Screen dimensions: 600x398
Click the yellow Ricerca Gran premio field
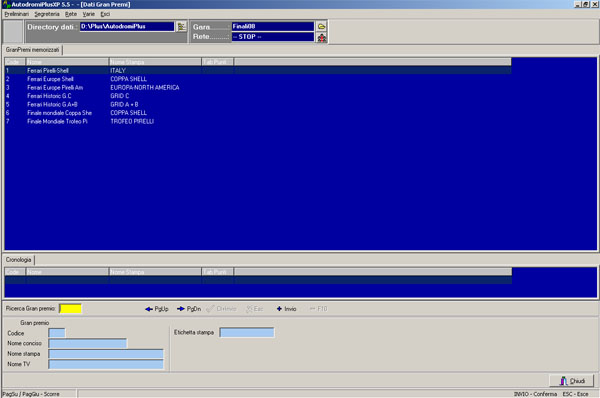click(x=70, y=309)
